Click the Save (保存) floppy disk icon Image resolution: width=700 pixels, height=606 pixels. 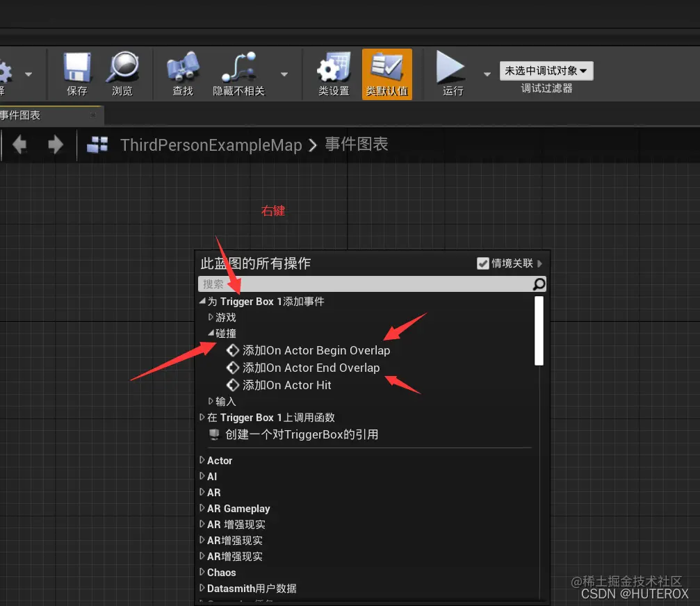click(x=77, y=68)
